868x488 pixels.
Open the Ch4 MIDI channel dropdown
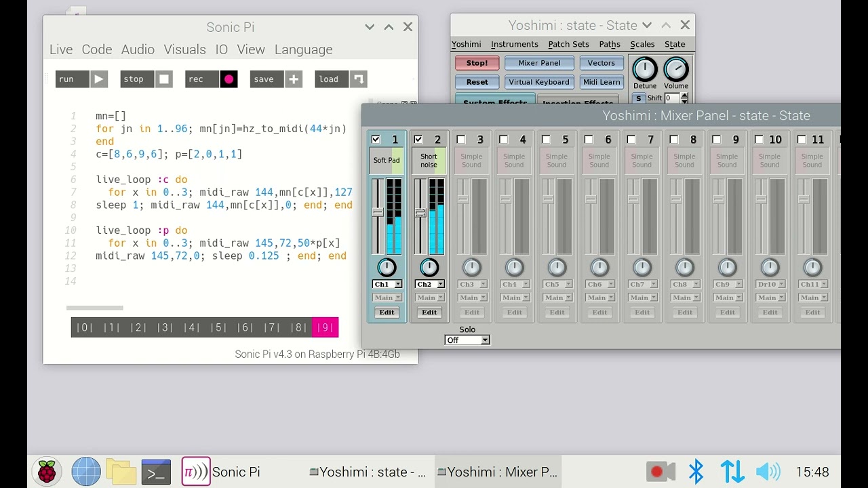515,284
